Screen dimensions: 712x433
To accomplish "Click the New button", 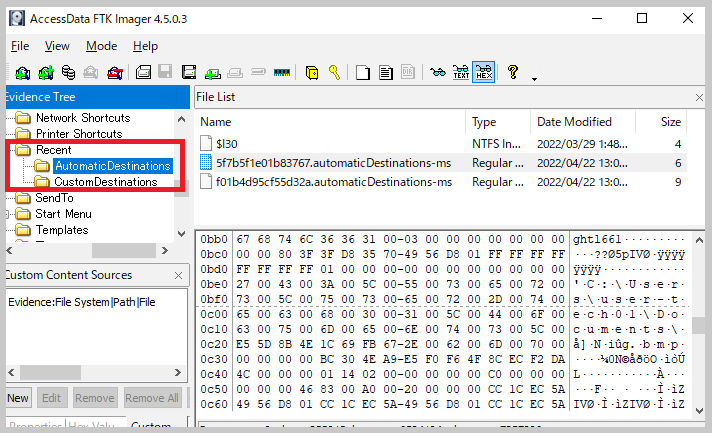I will click(x=18, y=398).
